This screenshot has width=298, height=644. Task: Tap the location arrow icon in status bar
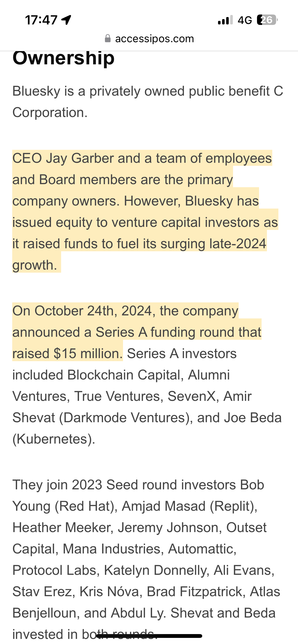tap(66, 20)
